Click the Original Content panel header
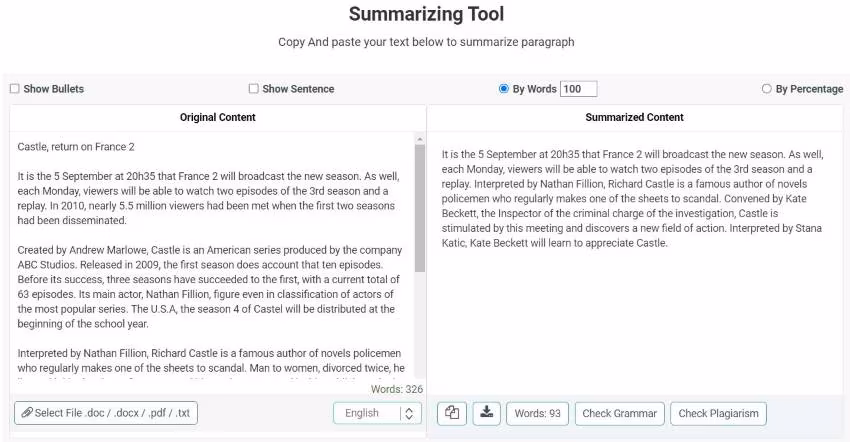 tap(217, 117)
